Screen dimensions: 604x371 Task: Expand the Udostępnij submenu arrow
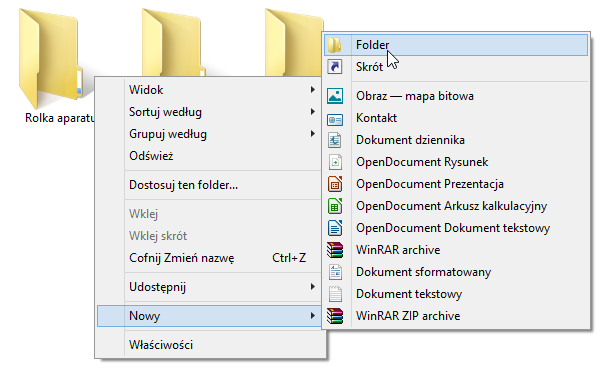click(x=313, y=287)
